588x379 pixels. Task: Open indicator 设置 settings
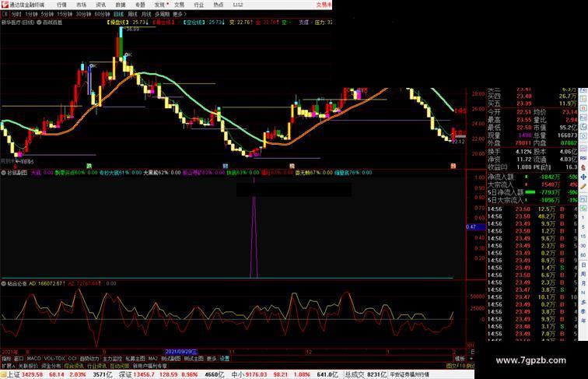pyautogui.click(x=224, y=359)
